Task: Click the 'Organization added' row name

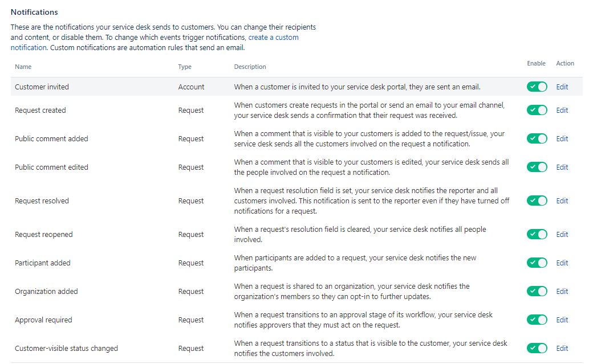Action: [47, 292]
